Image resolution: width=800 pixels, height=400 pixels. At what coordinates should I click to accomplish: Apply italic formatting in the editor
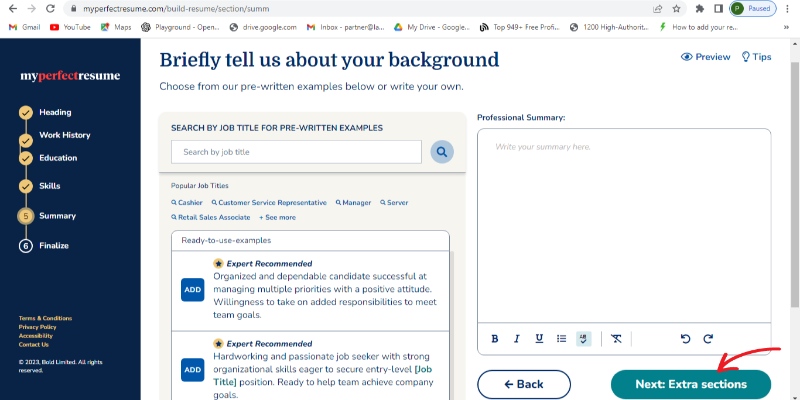517,339
